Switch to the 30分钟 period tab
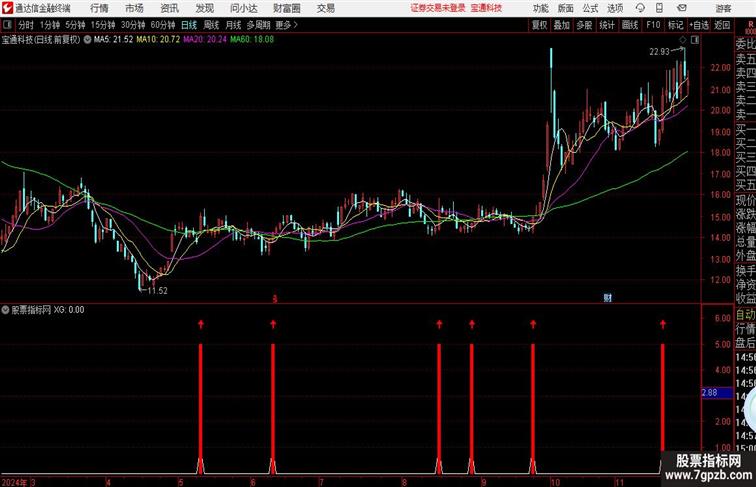Screen dimensions: 756x487 (133, 25)
